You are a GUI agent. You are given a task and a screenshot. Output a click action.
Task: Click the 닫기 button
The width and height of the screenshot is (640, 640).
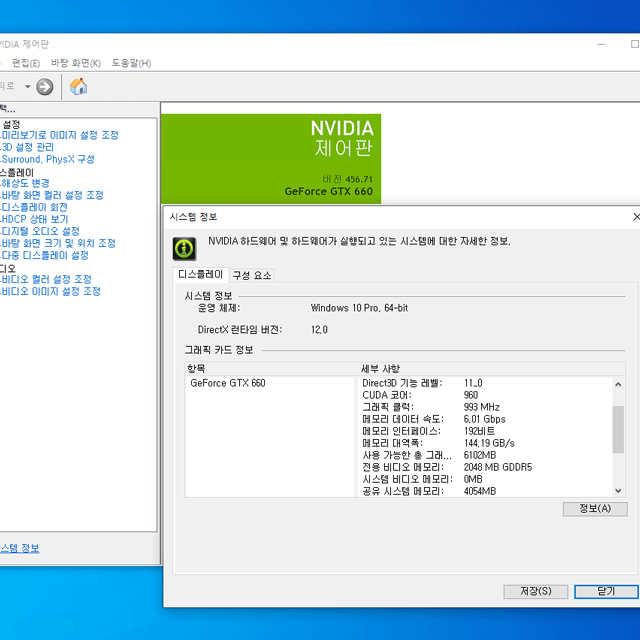point(606,591)
